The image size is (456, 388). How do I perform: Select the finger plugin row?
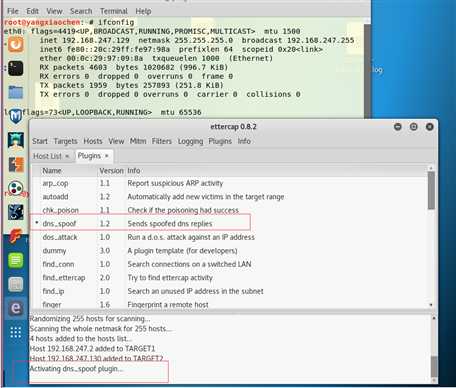coord(229,304)
